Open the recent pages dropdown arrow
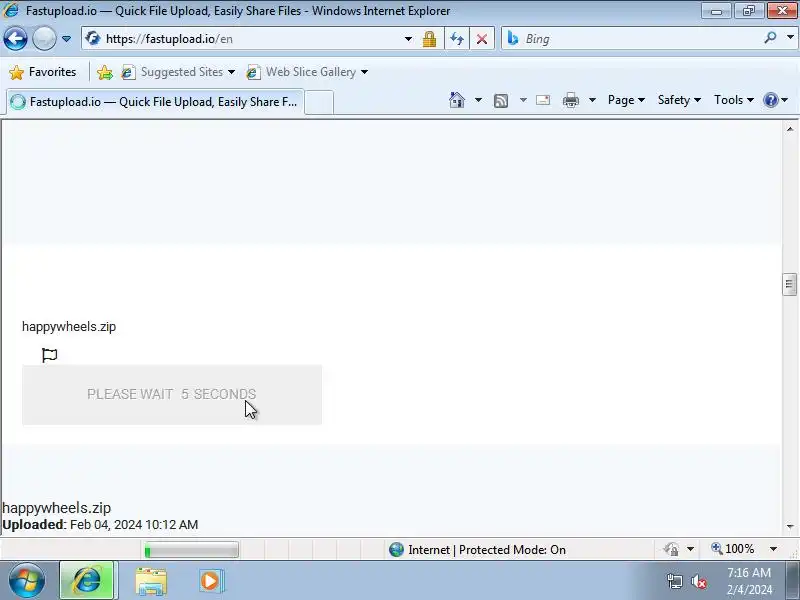Viewport: 800px width, 600px height. pos(66,39)
